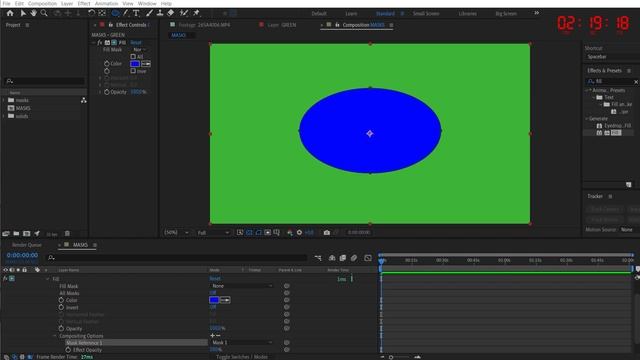Open the Full resolution dropdown in viewer
The height and width of the screenshot is (360, 640).
pyautogui.click(x=213, y=232)
